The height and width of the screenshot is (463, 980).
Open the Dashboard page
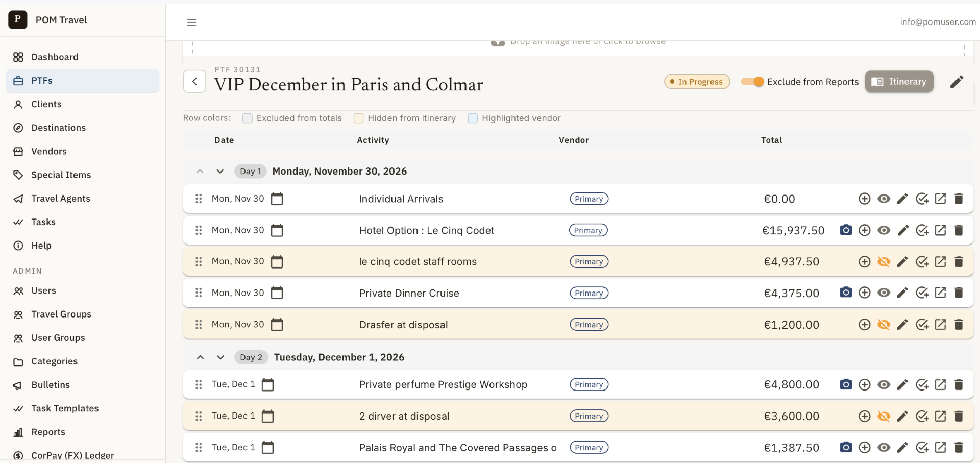[83, 57]
